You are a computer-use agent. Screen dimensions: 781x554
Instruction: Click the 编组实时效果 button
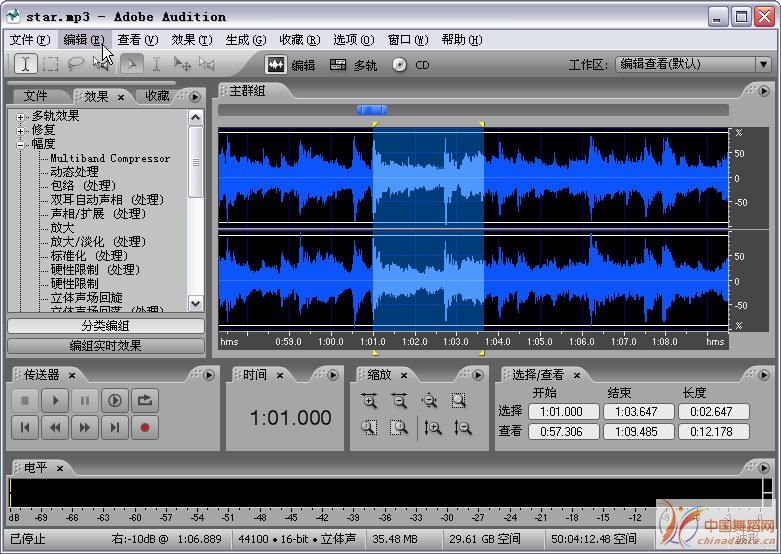[x=105, y=346]
